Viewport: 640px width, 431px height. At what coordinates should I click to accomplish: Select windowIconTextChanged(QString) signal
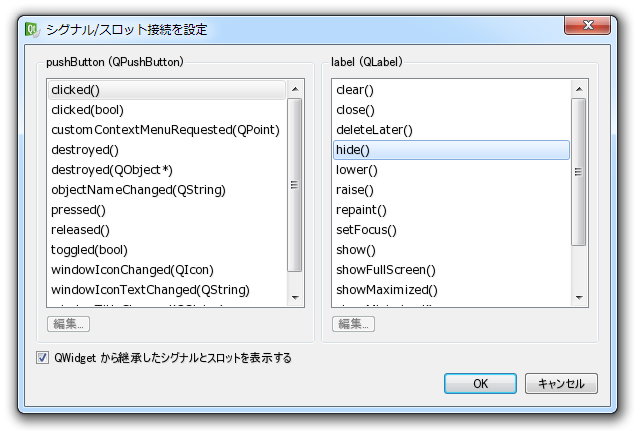[167, 290]
